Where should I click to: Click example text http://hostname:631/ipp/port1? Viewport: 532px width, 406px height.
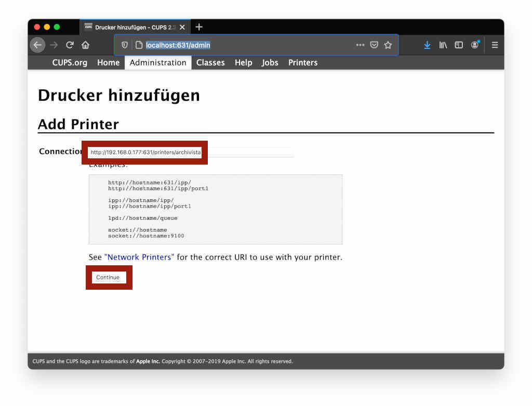158,188
